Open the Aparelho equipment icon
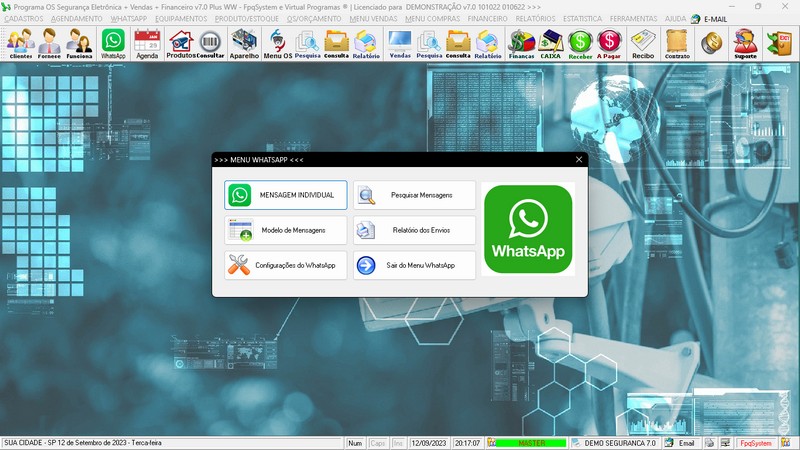 point(244,44)
